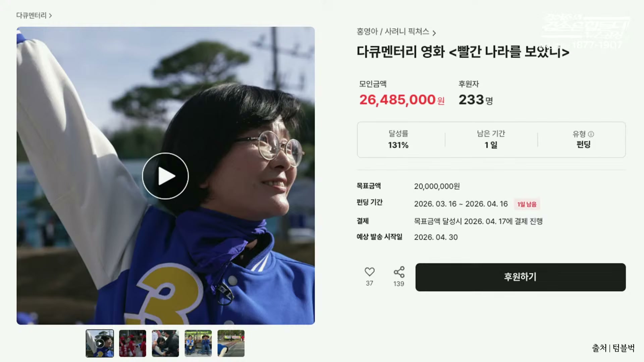The image size is (644, 362).
Task: Click the watermark logo at top right
Action: tap(585, 31)
